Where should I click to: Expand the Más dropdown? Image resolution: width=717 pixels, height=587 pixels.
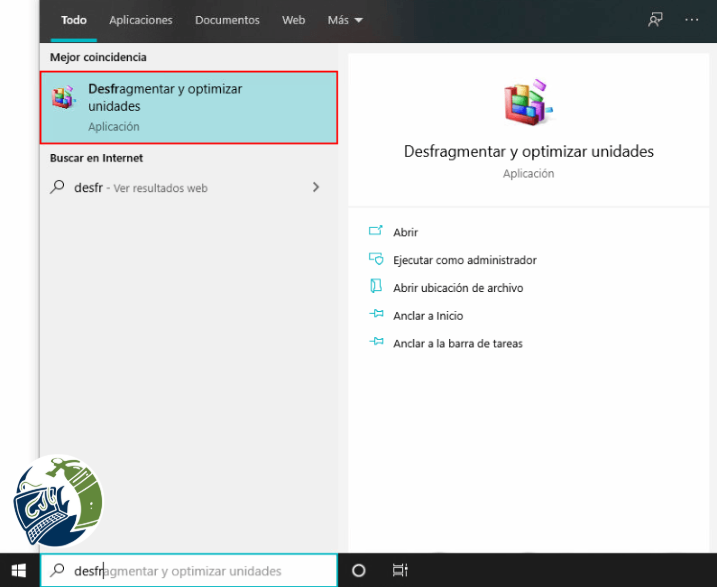coord(345,20)
